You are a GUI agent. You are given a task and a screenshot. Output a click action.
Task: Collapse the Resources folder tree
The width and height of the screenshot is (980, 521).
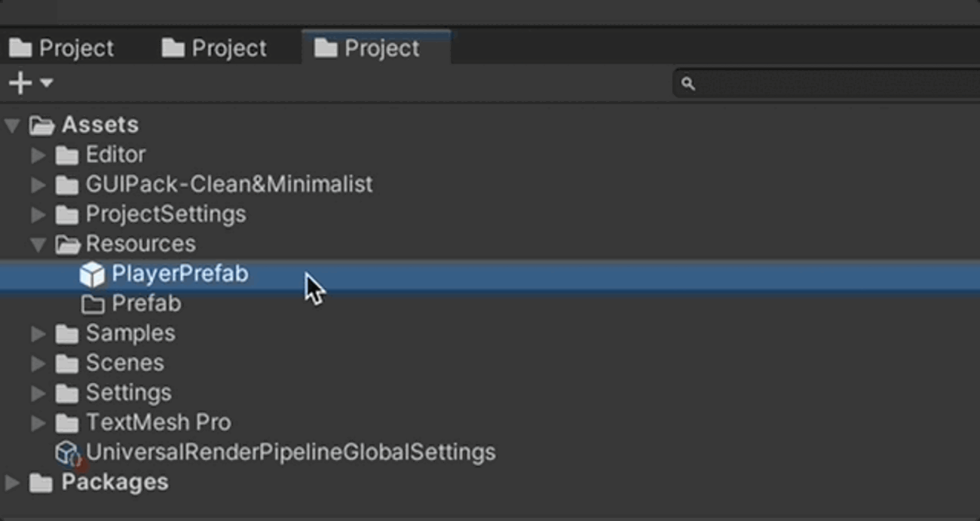[36, 244]
